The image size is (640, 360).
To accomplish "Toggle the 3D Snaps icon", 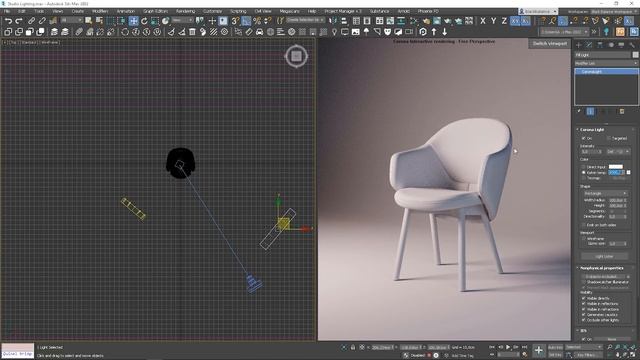I will coord(236,20).
